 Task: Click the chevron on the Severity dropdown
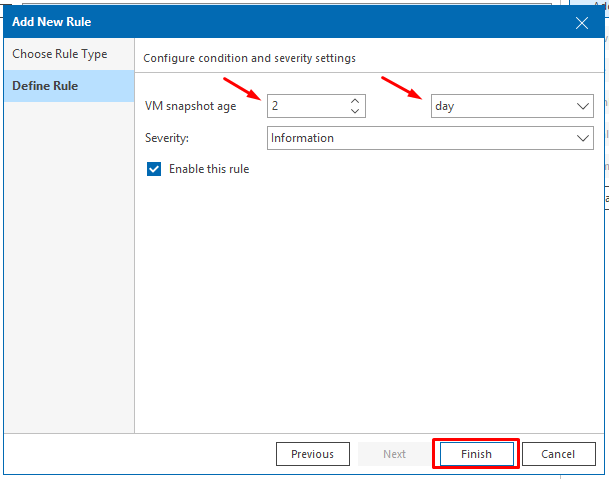point(583,138)
